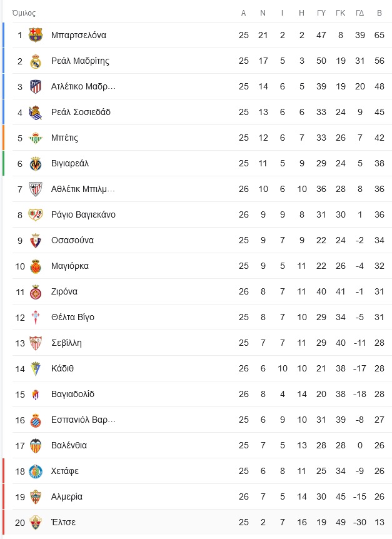Click the Barcelona club crest icon

tap(36, 35)
